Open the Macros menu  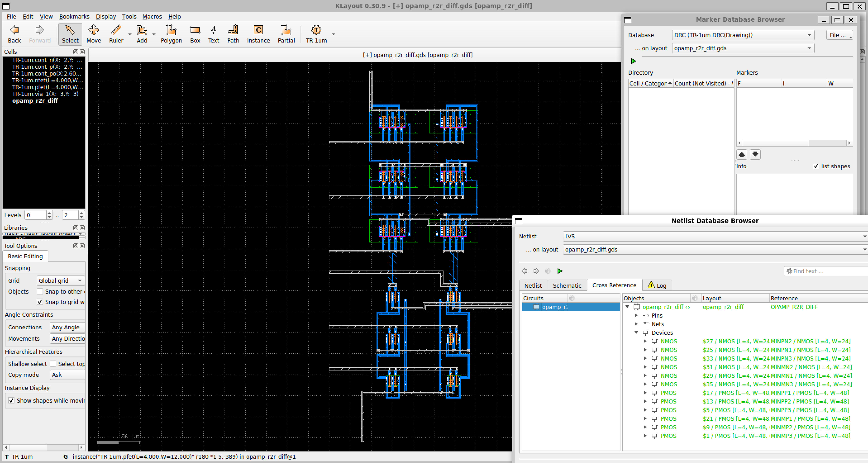click(152, 17)
